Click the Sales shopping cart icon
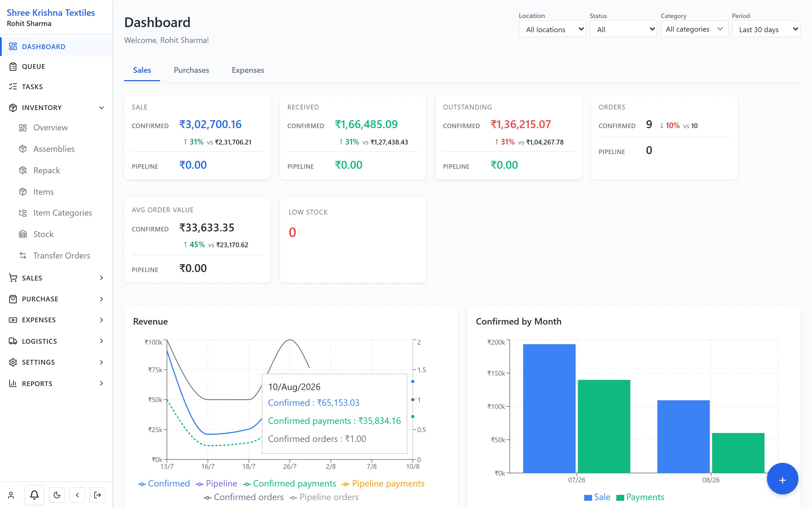The image size is (812, 508). coord(13,278)
